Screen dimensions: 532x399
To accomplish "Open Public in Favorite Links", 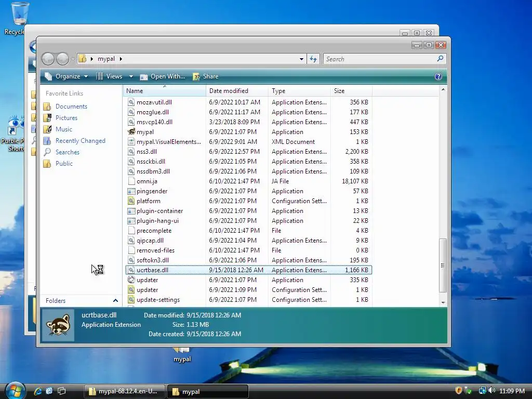I will click(64, 164).
